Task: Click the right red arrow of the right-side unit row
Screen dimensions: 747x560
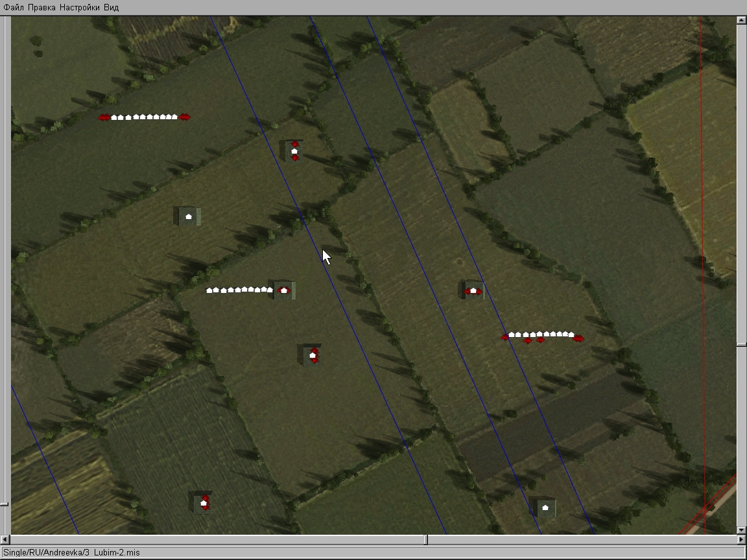Action: point(578,338)
